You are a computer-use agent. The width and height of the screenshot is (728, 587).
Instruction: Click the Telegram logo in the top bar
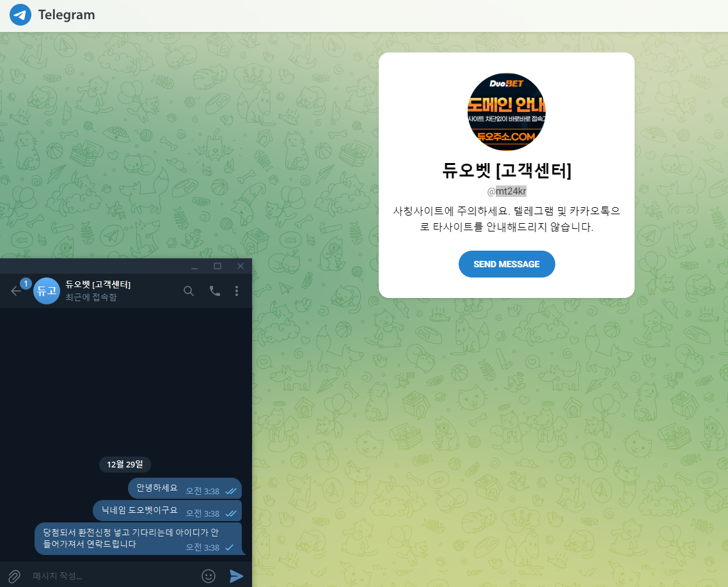(20, 15)
